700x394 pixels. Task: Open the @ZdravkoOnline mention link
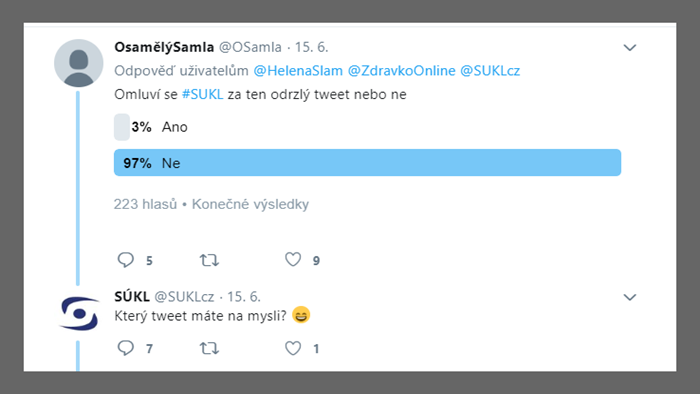pyautogui.click(x=401, y=71)
